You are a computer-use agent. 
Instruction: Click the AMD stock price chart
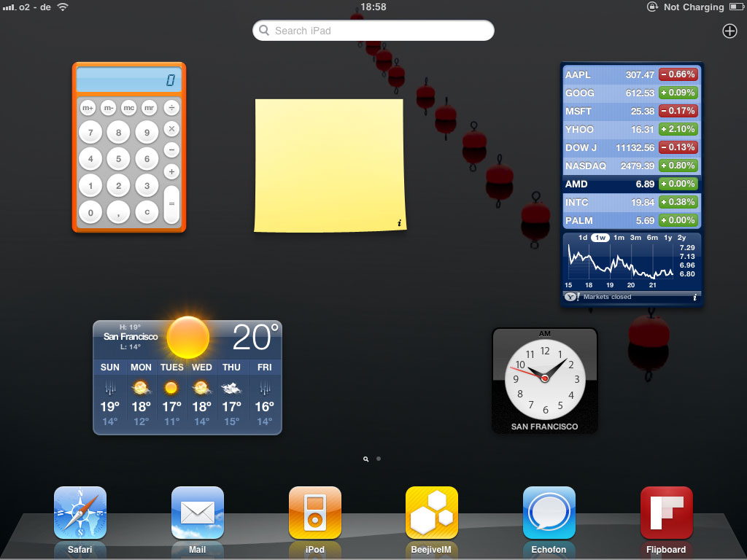(620, 262)
